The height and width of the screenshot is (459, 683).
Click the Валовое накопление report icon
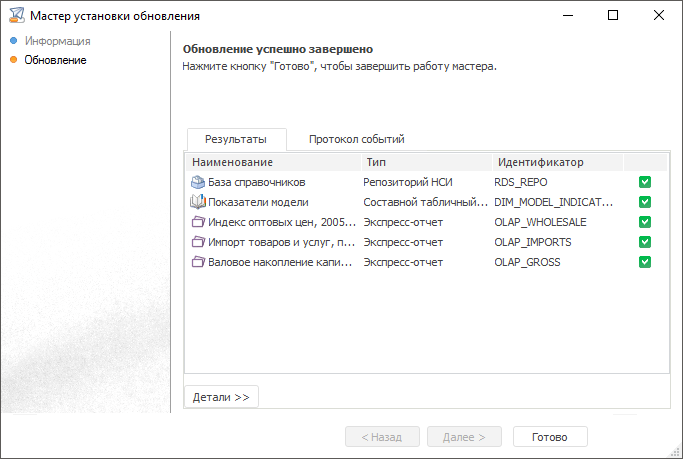coord(196,262)
